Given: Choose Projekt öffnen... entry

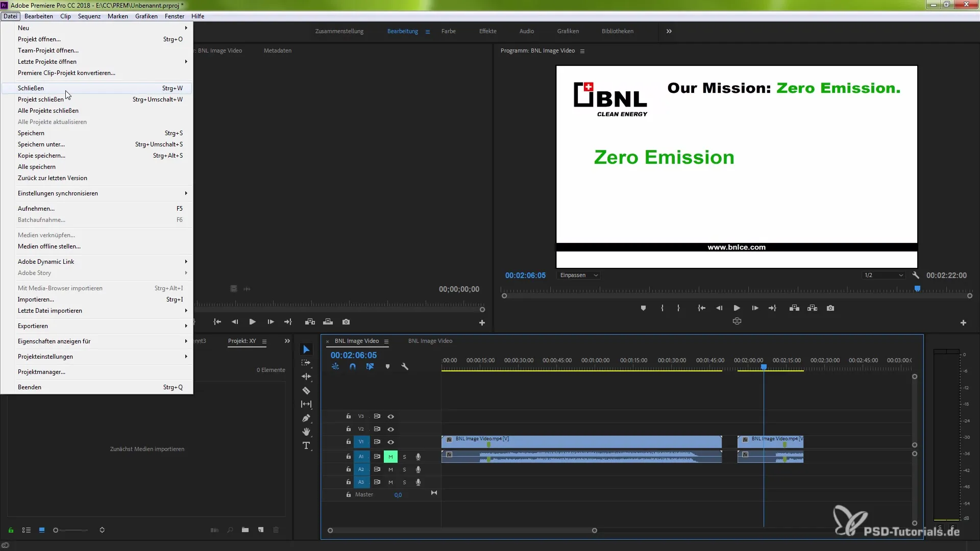Looking at the screenshot, I should tap(97, 39).
